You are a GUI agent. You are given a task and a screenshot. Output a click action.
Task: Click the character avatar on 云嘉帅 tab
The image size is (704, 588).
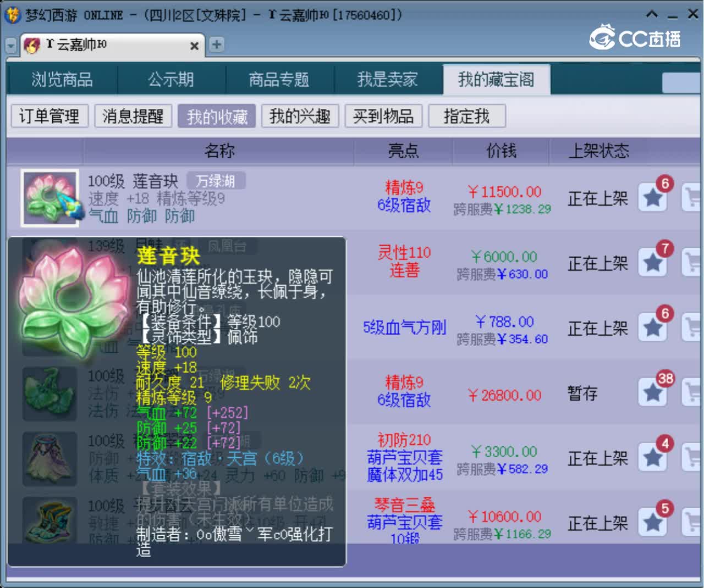pyautogui.click(x=32, y=45)
